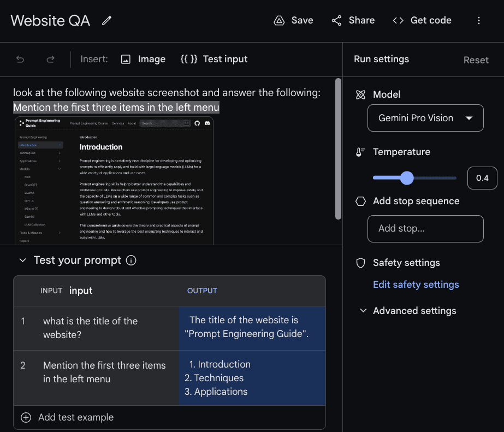Open the Share option
Image resolution: width=504 pixels, height=432 pixels.
point(353,20)
